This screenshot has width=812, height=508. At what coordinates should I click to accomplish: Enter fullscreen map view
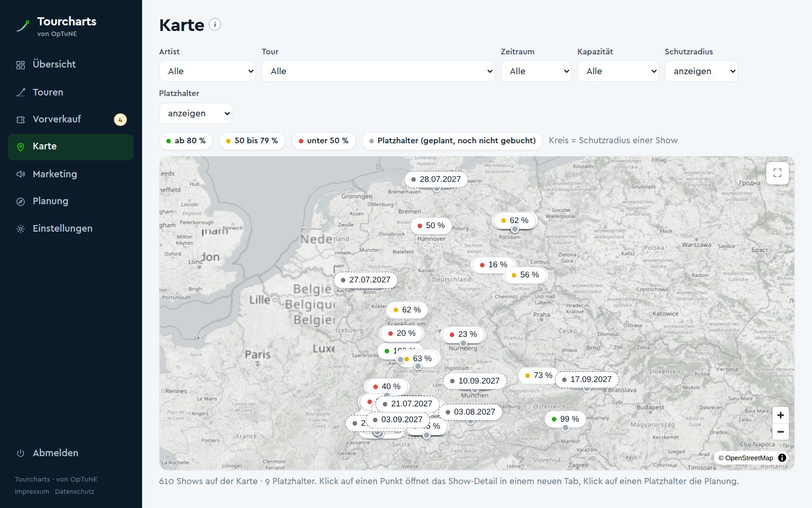click(777, 173)
